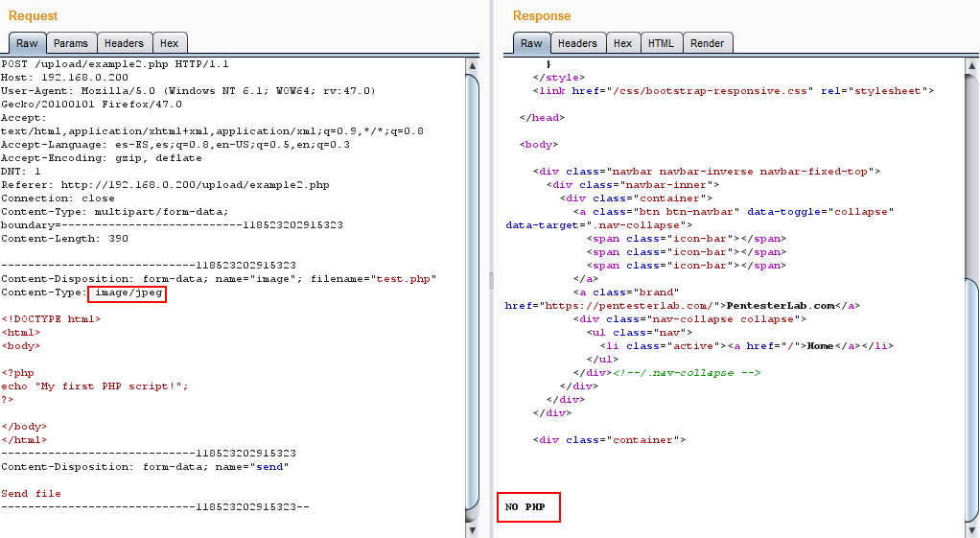Screen dimensions: 980x538
Task: Click the Request pane scroll down arrow
Action: (x=472, y=515)
